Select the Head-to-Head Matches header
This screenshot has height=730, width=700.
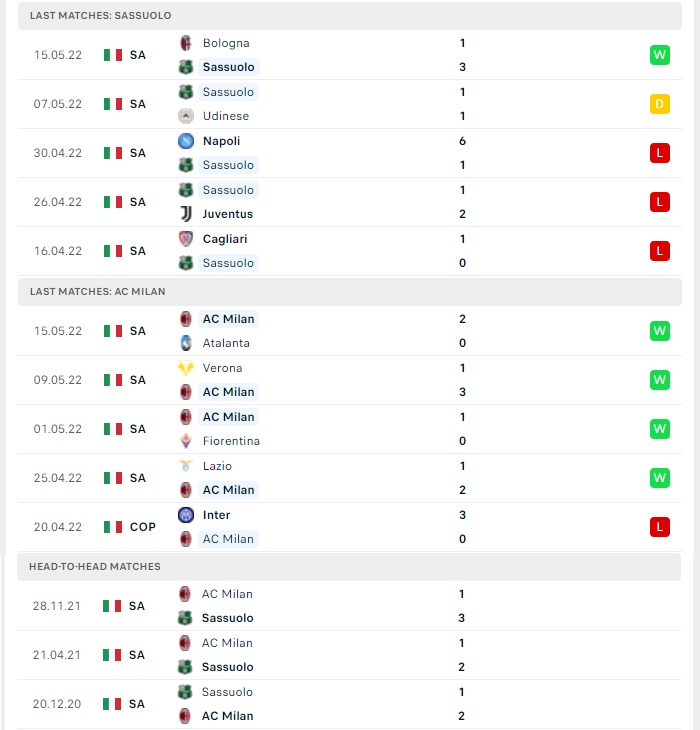(x=349, y=567)
